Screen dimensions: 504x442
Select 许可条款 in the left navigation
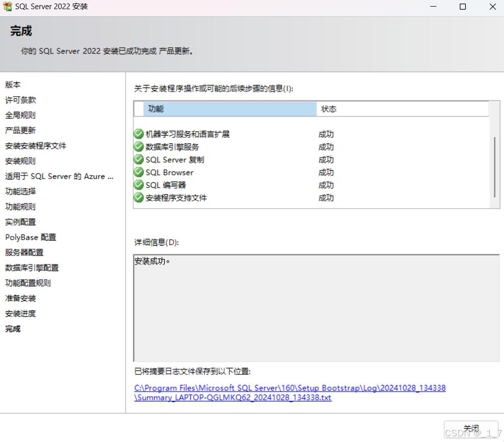point(20,100)
